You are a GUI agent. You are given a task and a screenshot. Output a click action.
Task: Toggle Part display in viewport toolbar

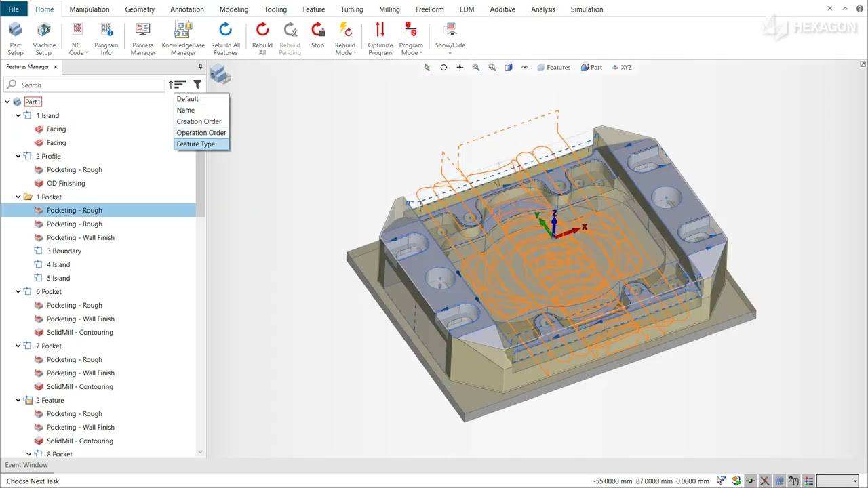(591, 68)
